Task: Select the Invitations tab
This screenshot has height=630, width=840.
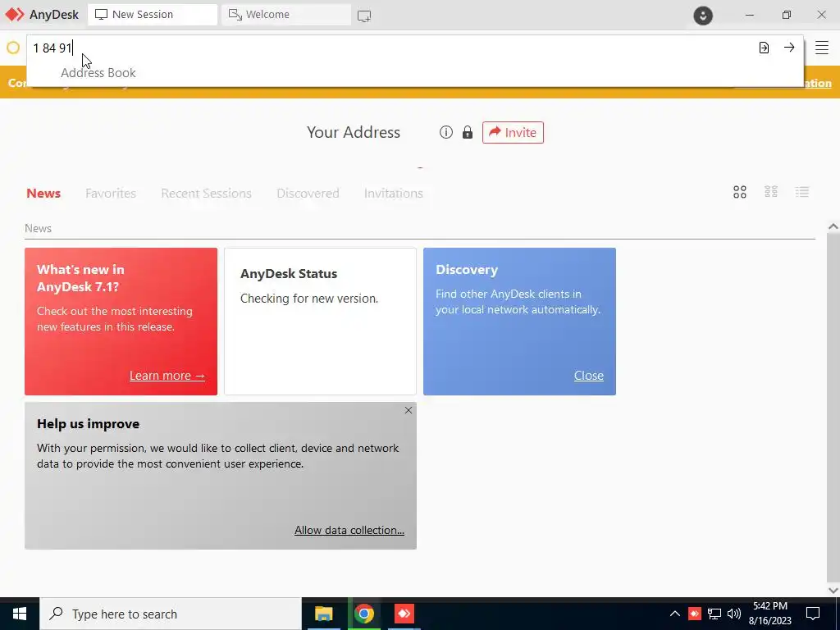Action: [393, 194]
